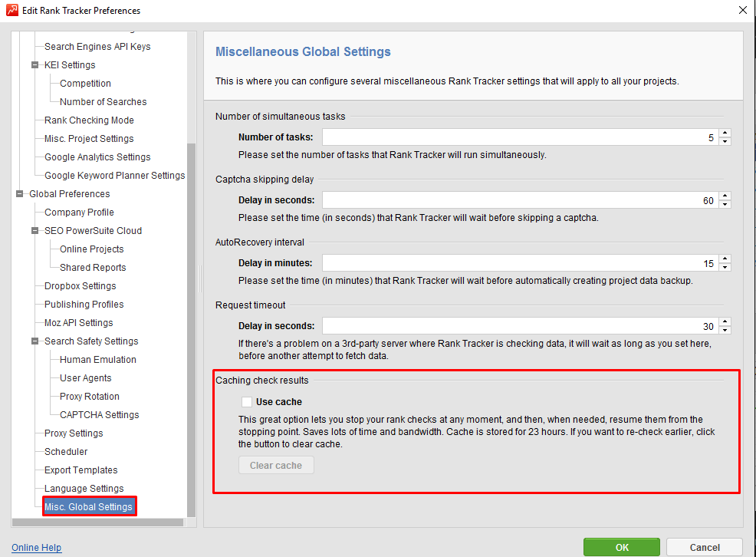Select Global Preferences in the tree
The image size is (756, 557).
click(x=70, y=194)
